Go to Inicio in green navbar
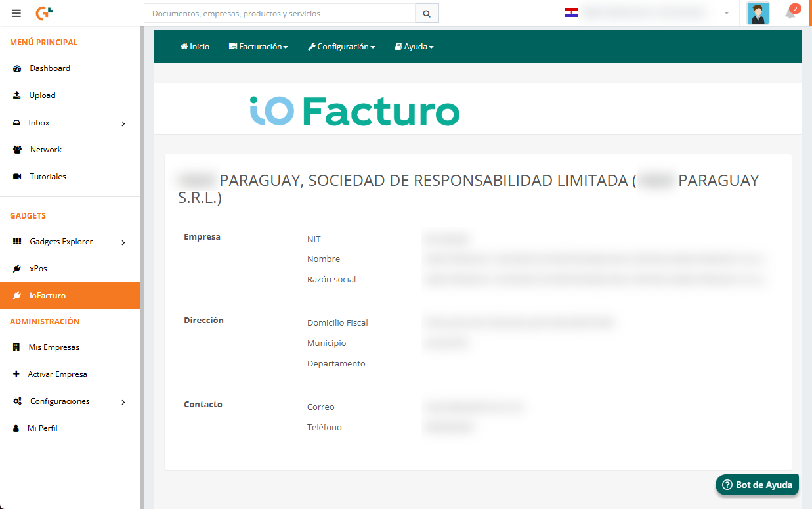The image size is (812, 509). coord(195,47)
